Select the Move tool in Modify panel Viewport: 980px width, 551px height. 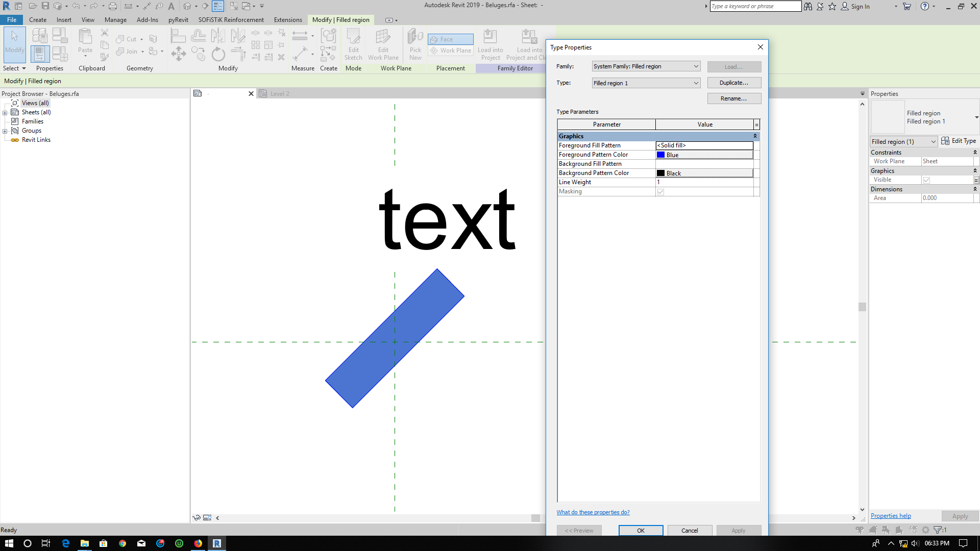[x=179, y=54]
